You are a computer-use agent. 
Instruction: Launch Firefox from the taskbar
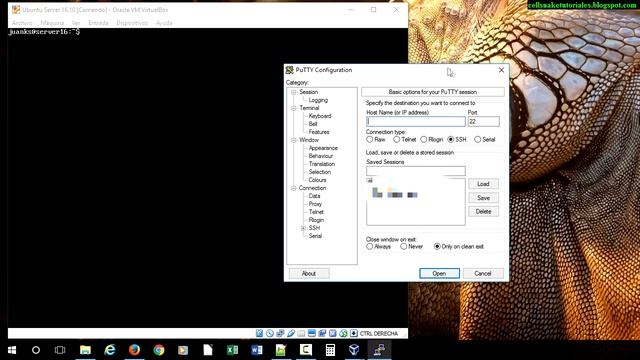(x=134, y=350)
